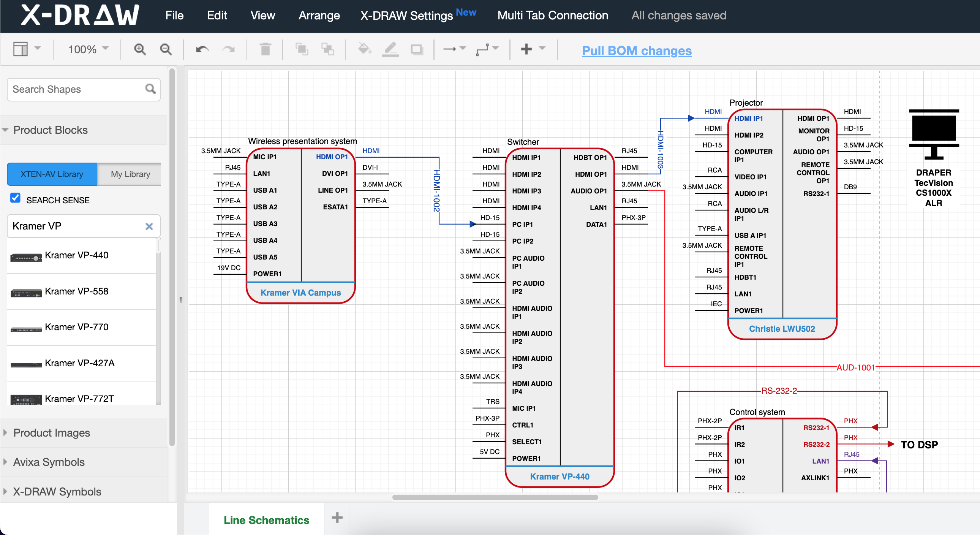The image size is (980, 535).
Task: Click the delete trash icon
Action: pos(265,49)
